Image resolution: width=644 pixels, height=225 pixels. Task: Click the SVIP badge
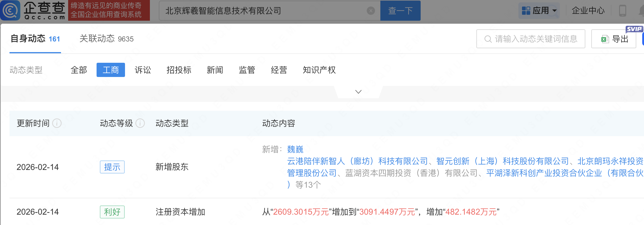pyautogui.click(x=634, y=29)
